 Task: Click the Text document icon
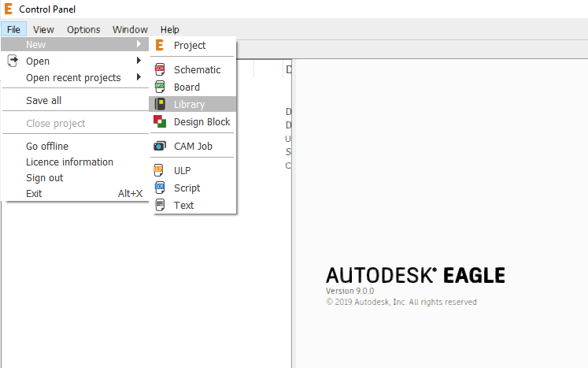(x=159, y=205)
